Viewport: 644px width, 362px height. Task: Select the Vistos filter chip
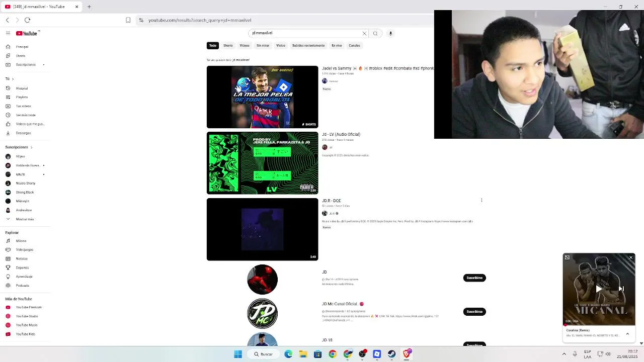(x=281, y=46)
